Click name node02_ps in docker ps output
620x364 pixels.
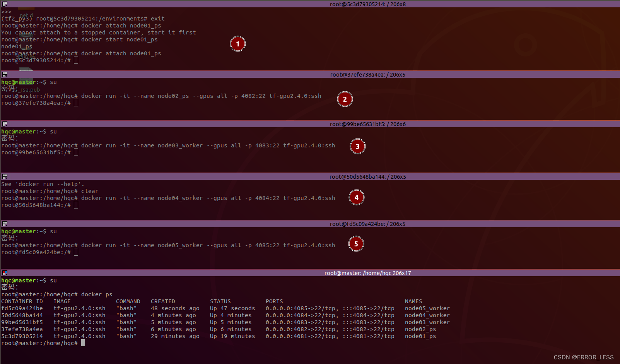(x=420, y=329)
